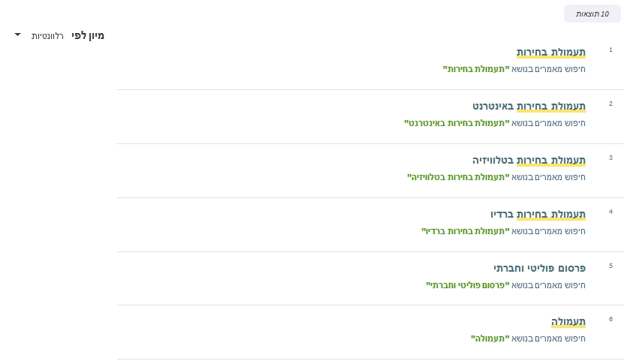Click green quoted "תעמולת בחירות בטלוויזיה" articles link
Image resolution: width=627 pixels, height=364 pixels.
pos(458,177)
